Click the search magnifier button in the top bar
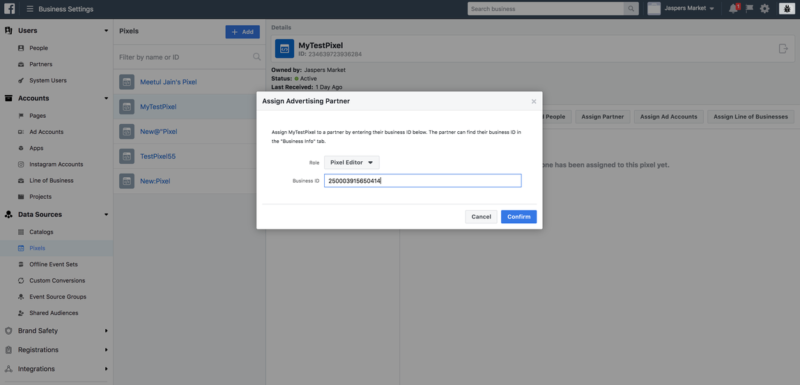The image size is (800, 385). [631, 9]
